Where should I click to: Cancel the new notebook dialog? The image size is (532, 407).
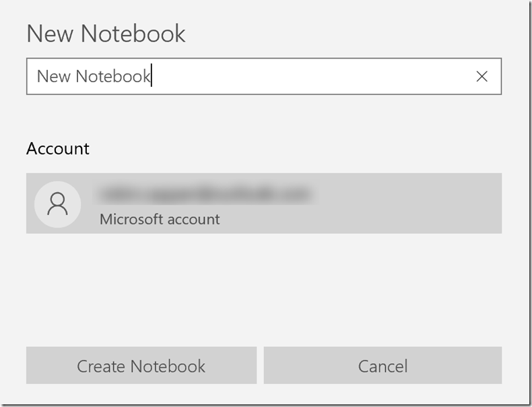tap(383, 366)
